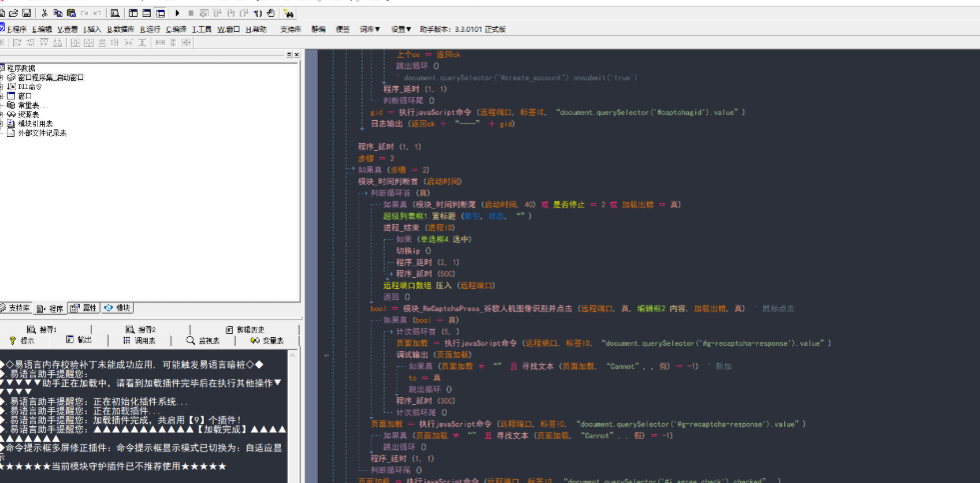Switch to the 属性 tab

(x=84, y=308)
